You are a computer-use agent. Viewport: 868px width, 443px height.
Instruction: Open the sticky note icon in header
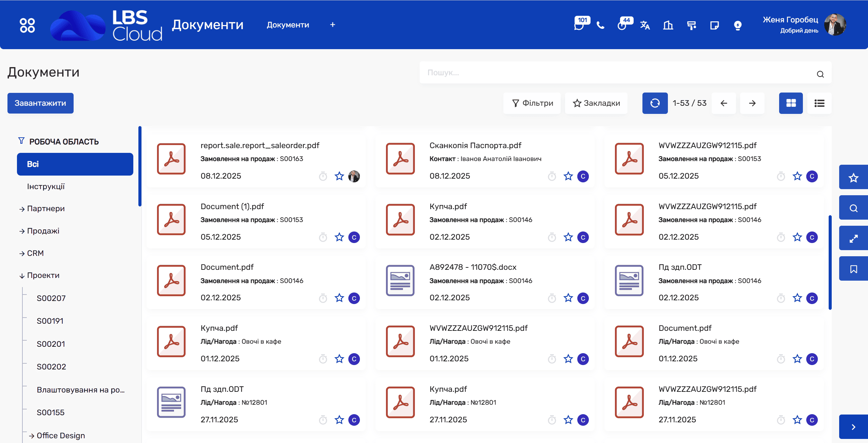714,25
